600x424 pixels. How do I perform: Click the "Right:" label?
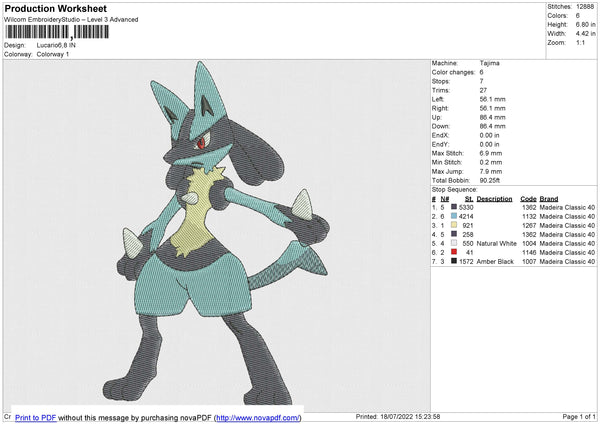click(x=440, y=108)
